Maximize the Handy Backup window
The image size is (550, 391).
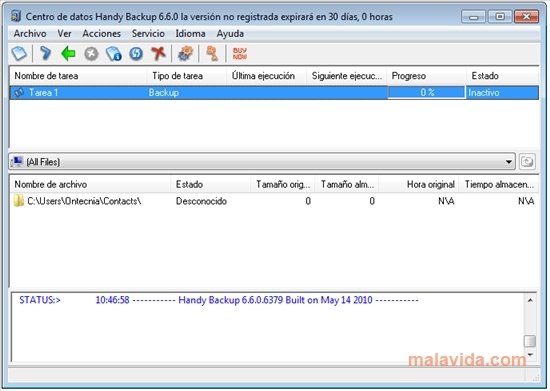(x=500, y=17)
